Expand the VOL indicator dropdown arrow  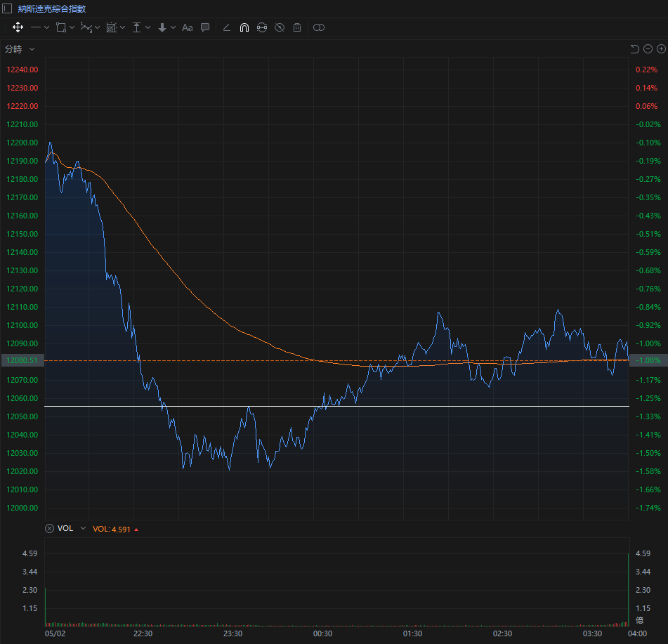coord(83,528)
